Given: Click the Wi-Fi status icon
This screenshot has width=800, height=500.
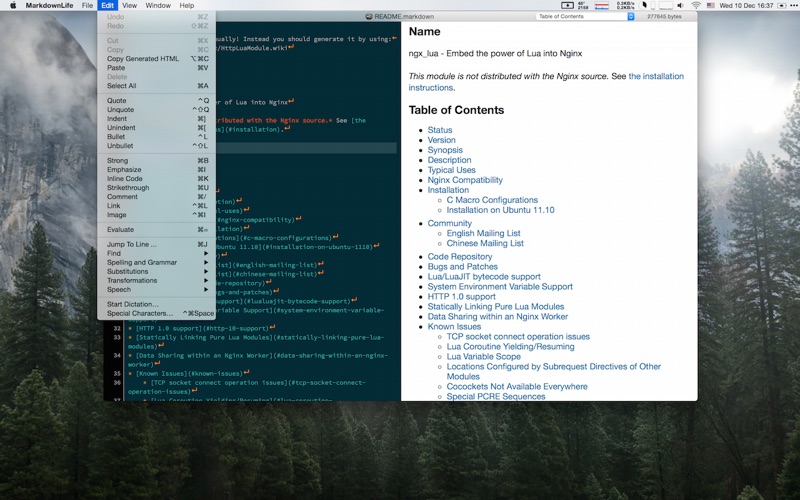Looking at the screenshot, I should coord(696,5).
